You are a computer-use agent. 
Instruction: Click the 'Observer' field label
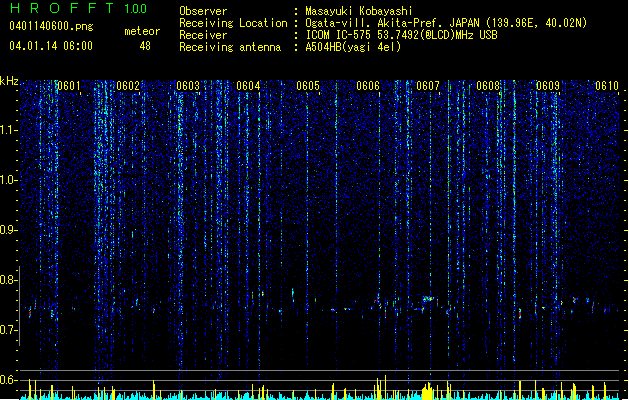coord(203,11)
